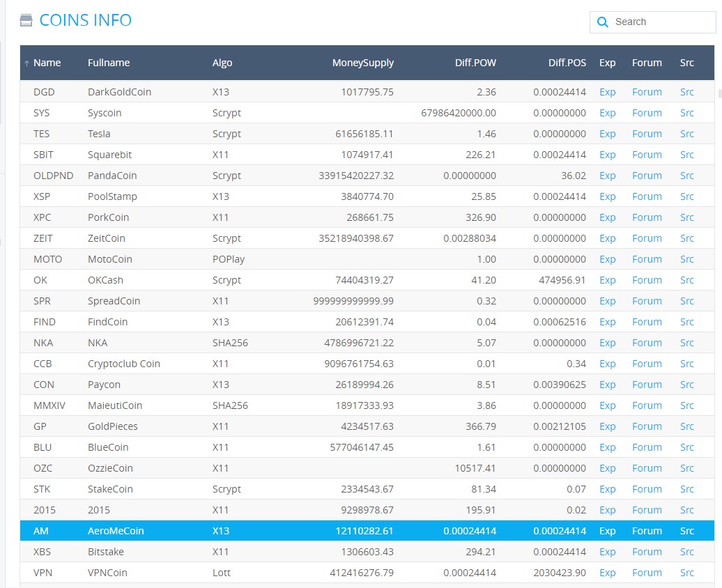Image resolution: width=722 pixels, height=588 pixels.
Task: Open Src link for DarkGoldCoin
Action: coord(686,92)
